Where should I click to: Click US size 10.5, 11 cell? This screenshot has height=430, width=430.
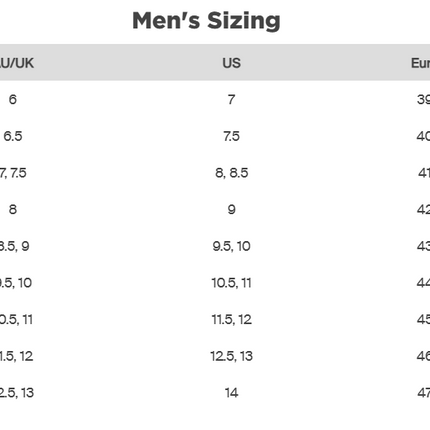[x=231, y=283]
